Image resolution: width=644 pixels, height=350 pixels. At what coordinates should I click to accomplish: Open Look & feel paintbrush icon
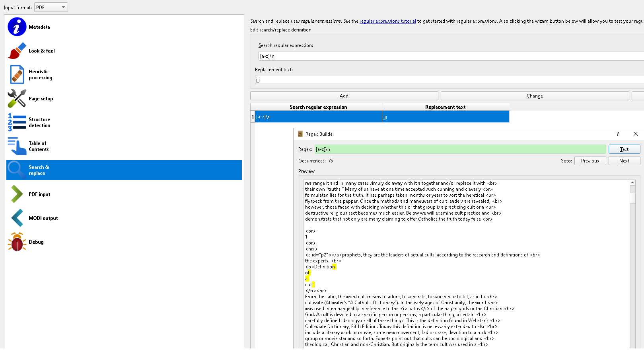(x=17, y=51)
